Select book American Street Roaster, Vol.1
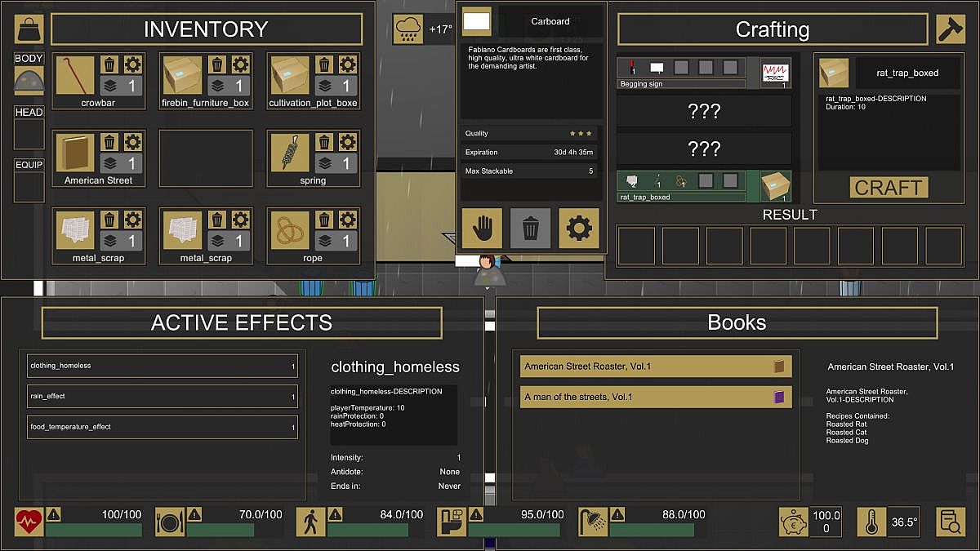This screenshot has width=980, height=551. (656, 367)
